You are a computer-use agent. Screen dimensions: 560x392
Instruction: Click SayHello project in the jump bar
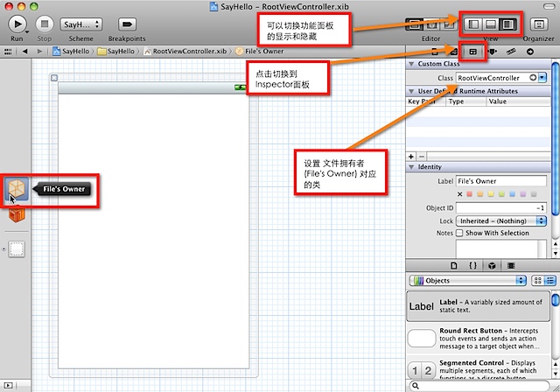pyautogui.click(x=73, y=52)
